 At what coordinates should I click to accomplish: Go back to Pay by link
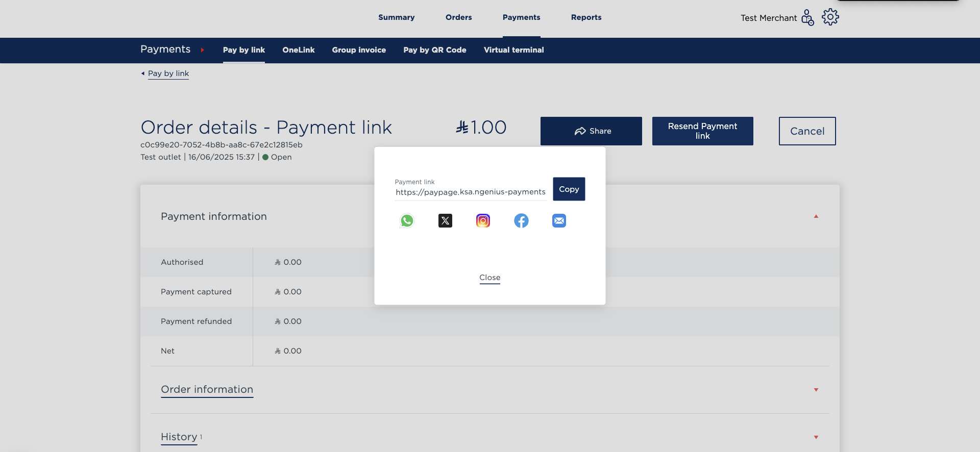[168, 73]
